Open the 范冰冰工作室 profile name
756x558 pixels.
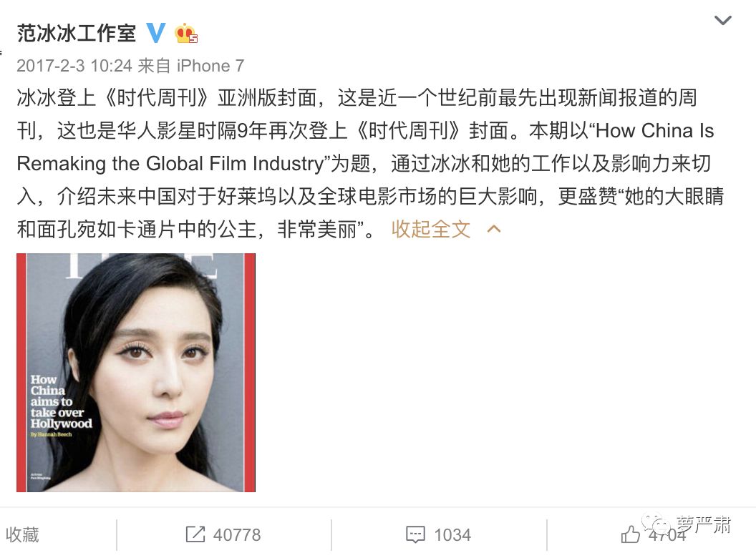pos(77,33)
